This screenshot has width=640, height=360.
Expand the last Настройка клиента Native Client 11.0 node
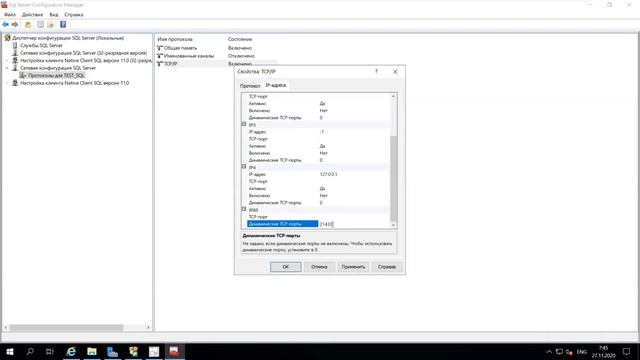(x=7, y=83)
